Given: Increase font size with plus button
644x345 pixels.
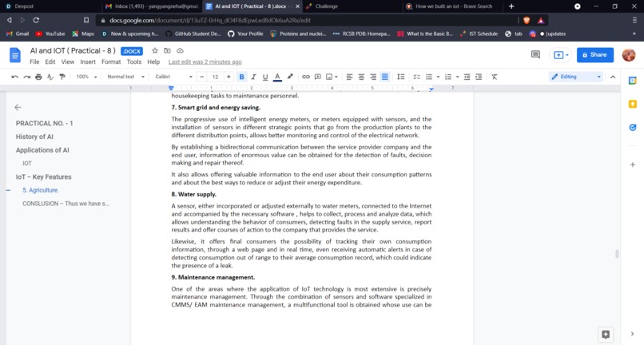Looking at the screenshot, I should coord(229,77).
